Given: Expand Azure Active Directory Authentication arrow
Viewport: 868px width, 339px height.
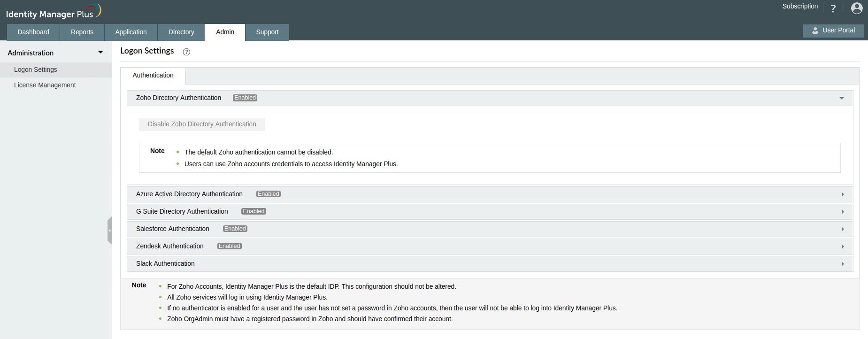Looking at the screenshot, I should [843, 194].
